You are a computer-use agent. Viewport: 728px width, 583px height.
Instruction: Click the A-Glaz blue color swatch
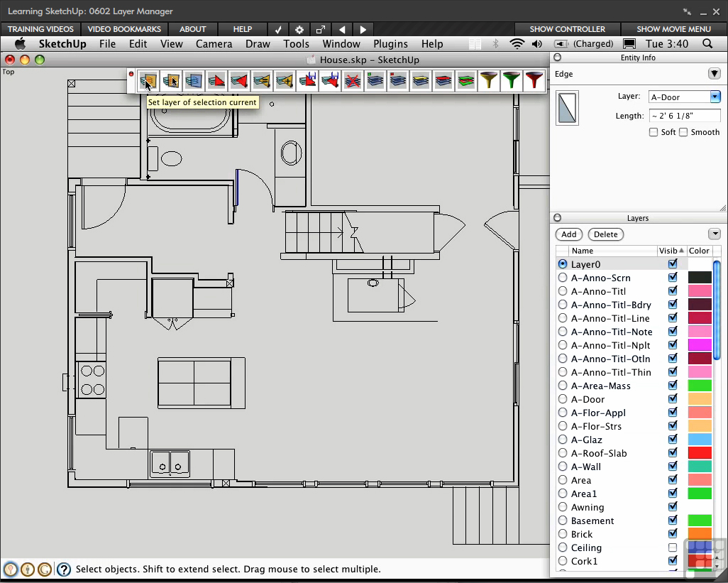click(x=700, y=439)
